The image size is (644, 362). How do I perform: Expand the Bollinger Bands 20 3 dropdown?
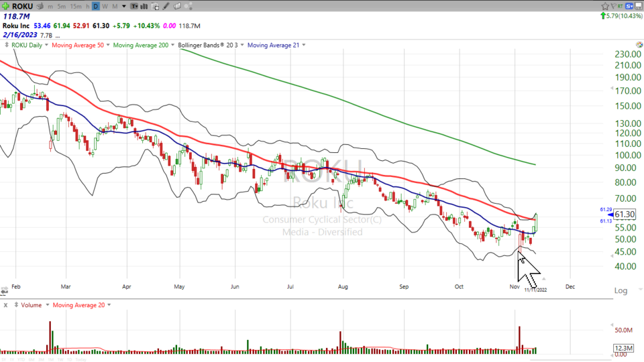tap(242, 45)
